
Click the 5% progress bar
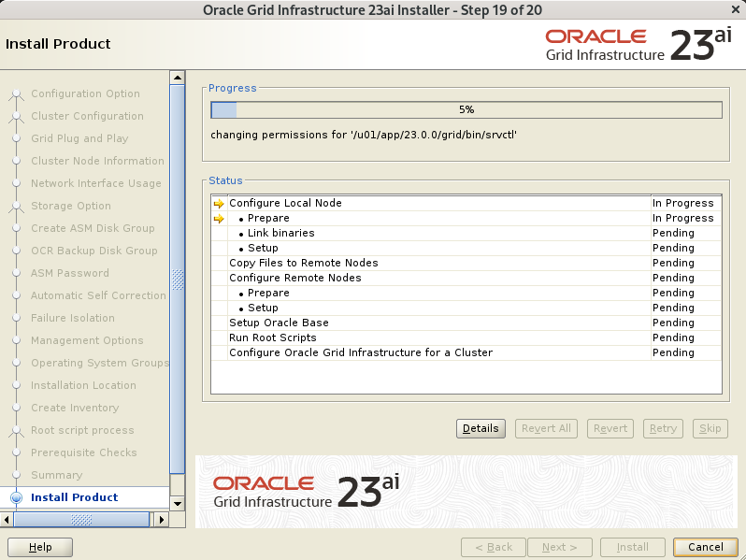coord(466,110)
